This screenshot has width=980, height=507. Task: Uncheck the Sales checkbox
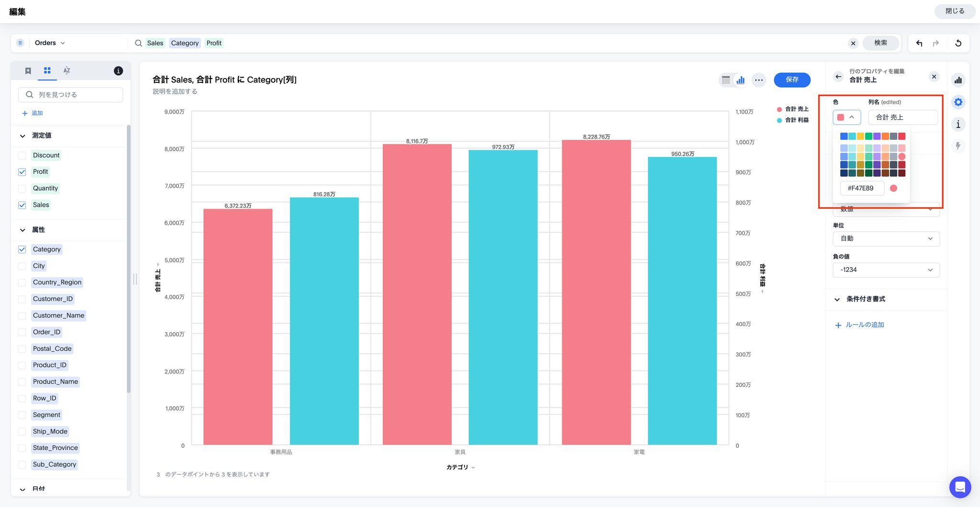pyautogui.click(x=22, y=205)
